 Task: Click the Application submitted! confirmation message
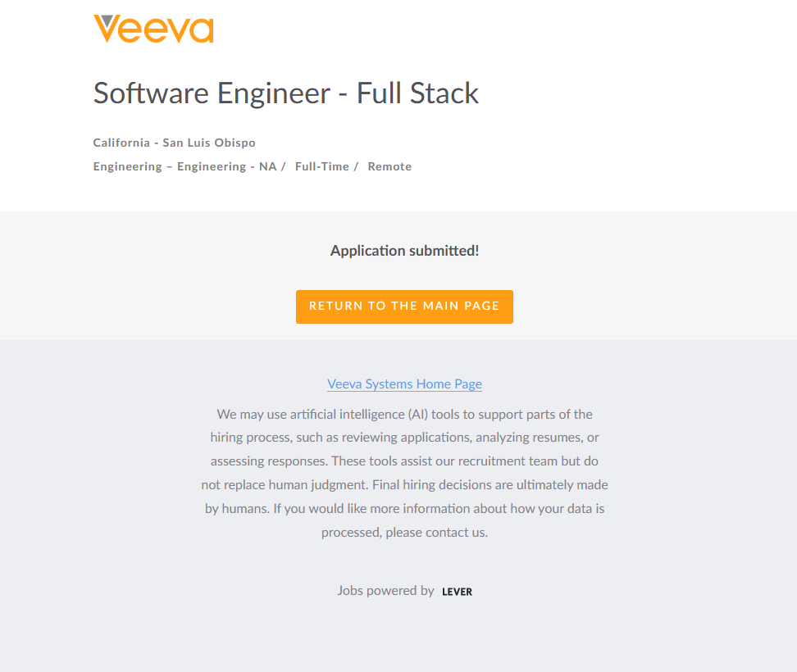click(404, 251)
